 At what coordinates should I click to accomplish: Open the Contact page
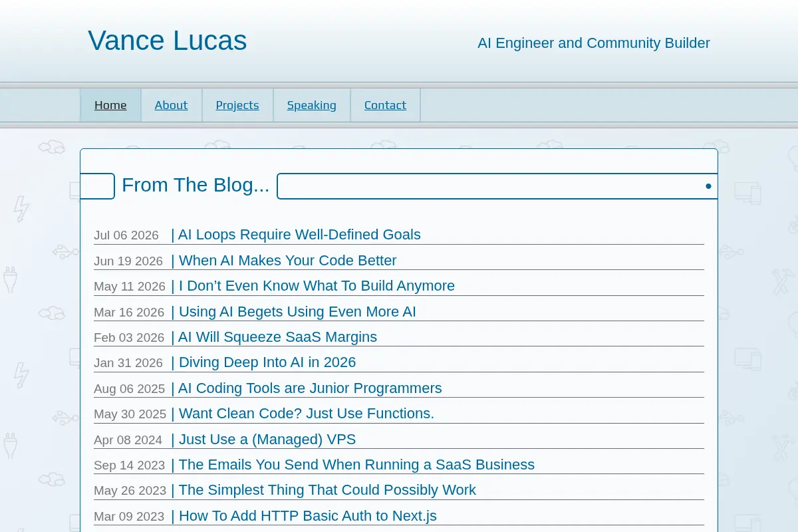385,105
